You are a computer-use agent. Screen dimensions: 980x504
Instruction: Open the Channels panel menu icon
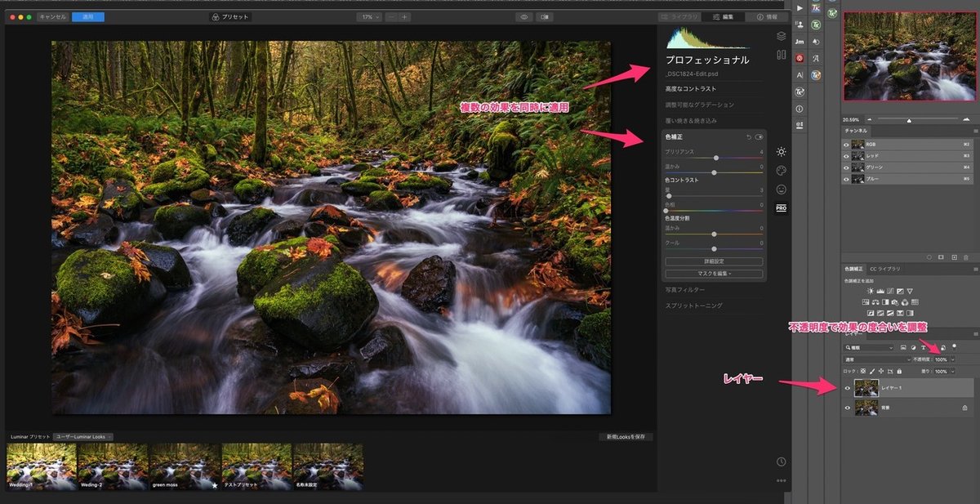tap(974, 130)
